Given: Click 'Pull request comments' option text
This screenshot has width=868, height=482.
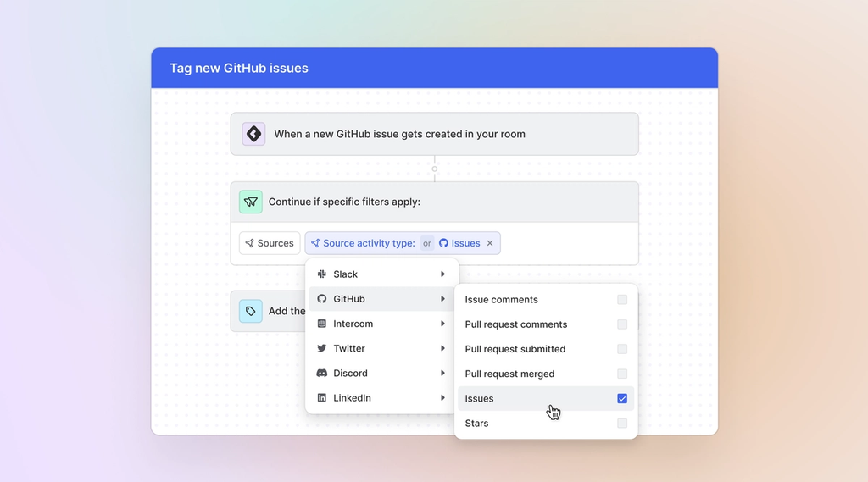Looking at the screenshot, I should (516, 324).
